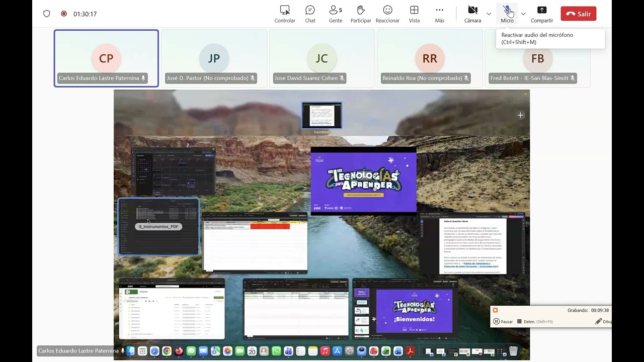Open FaceTime from the Dock

click(239, 351)
